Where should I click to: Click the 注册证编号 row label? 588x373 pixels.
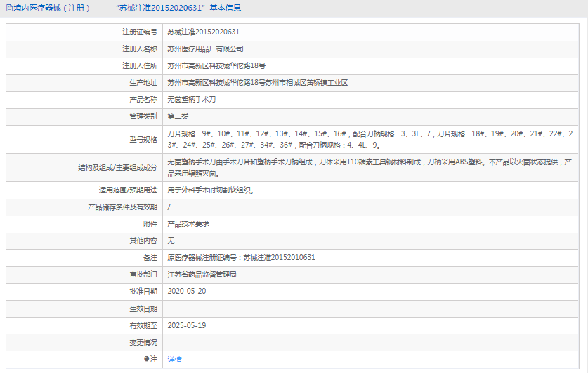pyautogui.click(x=140, y=32)
